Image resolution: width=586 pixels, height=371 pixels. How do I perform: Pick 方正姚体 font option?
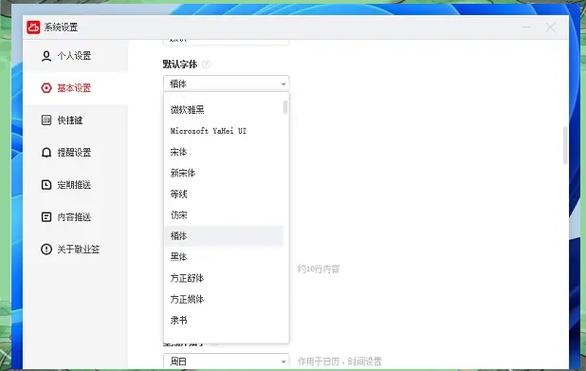click(x=223, y=299)
